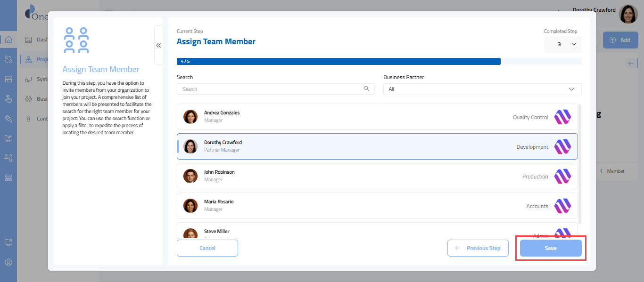The image size is (644, 282).
Task: Open the Business Partner dropdown
Action: [482, 89]
